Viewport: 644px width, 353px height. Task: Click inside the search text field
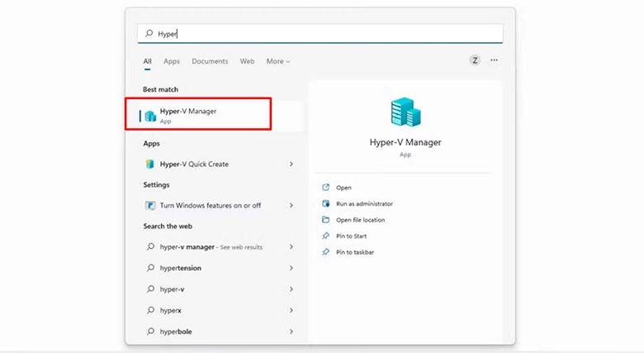[320, 33]
